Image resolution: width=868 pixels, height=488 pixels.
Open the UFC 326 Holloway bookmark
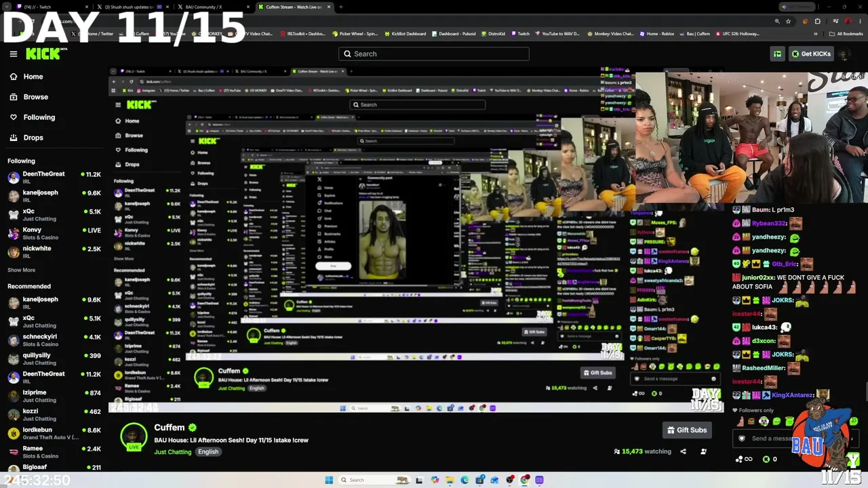736,33
